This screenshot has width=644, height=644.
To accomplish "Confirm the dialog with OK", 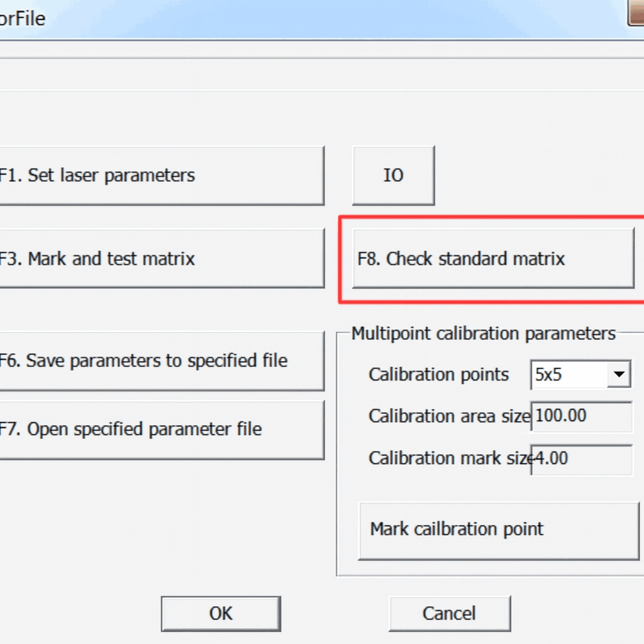I will [x=221, y=613].
